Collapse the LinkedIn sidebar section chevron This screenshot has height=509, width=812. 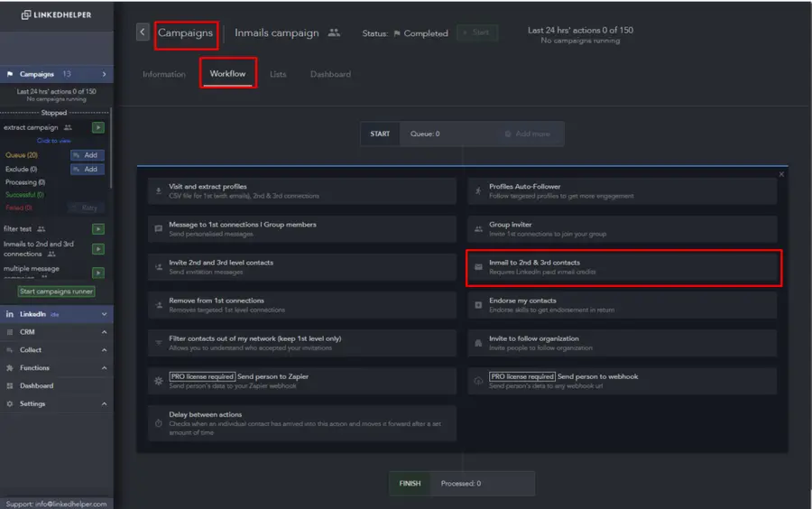click(104, 314)
